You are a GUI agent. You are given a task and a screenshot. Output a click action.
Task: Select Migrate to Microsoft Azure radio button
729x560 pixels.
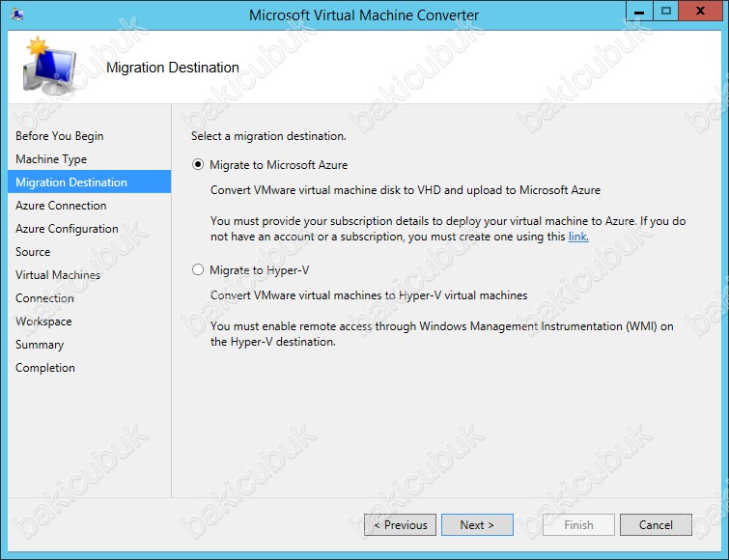(198, 164)
